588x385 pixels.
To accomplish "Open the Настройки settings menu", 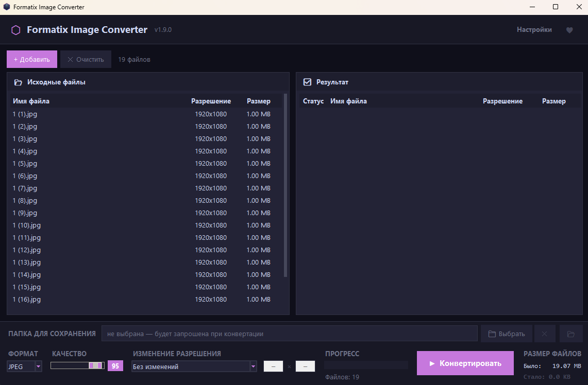I will point(534,29).
